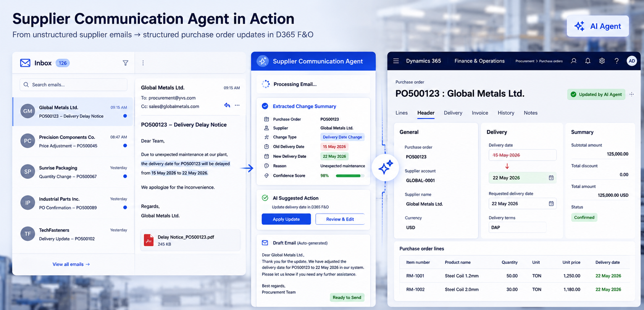This screenshot has height=310, width=644.
Task: Open TechFasteners Delivery Update email
Action: click(73, 234)
